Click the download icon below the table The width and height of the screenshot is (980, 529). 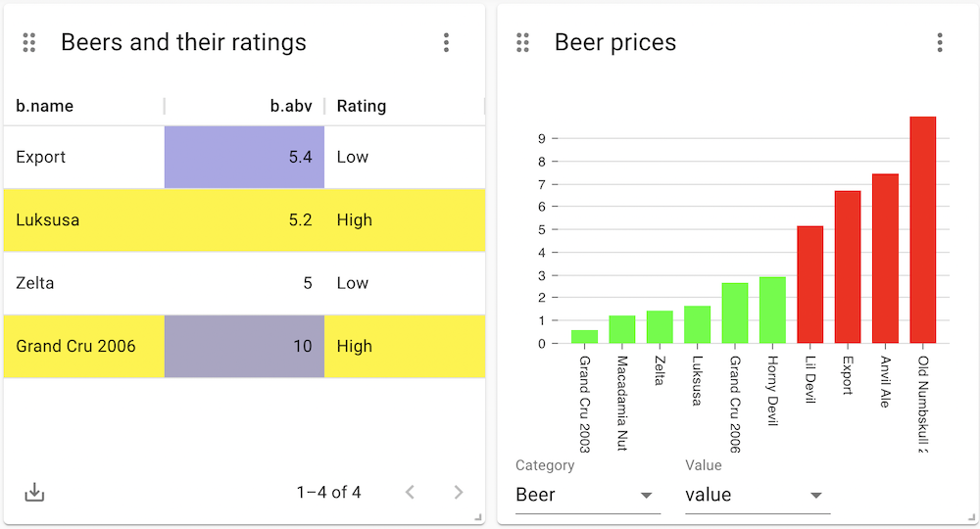(x=34, y=492)
